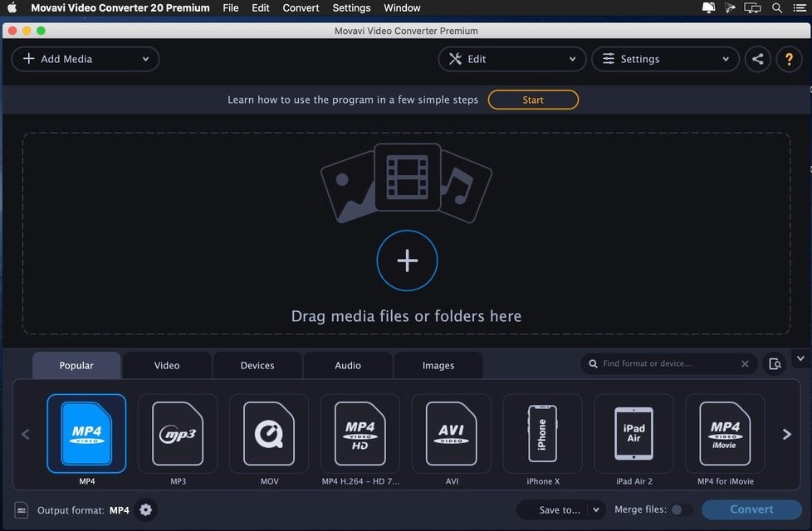
Task: Pick the iPhone X device preset
Action: pos(543,433)
